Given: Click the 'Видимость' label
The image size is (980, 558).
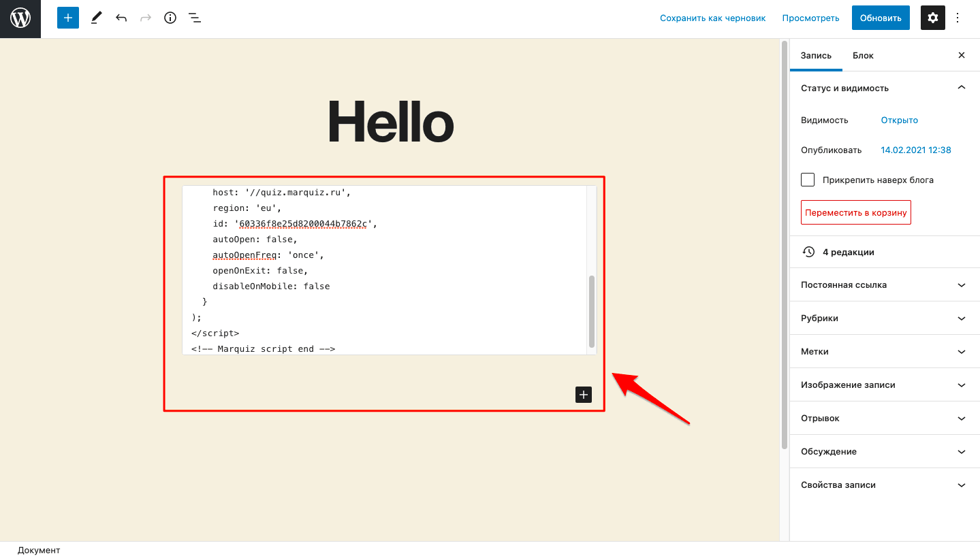Looking at the screenshot, I should [x=825, y=120].
